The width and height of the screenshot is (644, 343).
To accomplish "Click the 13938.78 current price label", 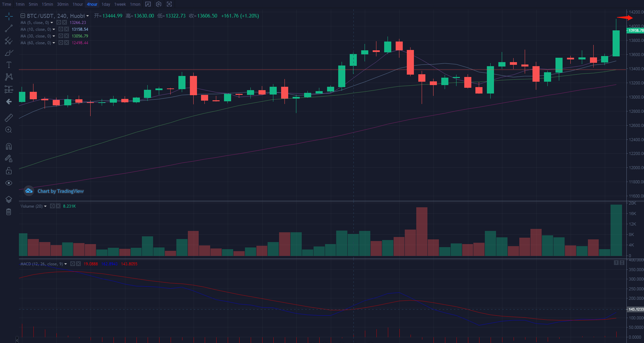I will (635, 30).
